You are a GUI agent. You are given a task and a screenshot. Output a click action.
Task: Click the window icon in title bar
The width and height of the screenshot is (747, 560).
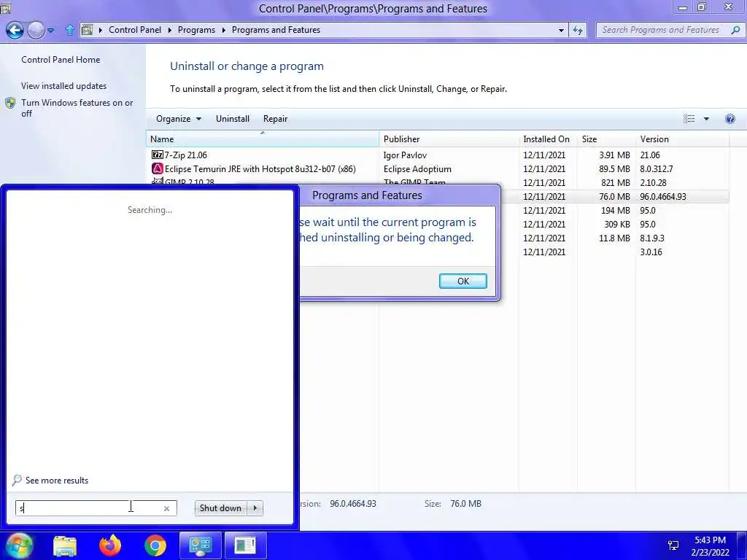(5, 7)
